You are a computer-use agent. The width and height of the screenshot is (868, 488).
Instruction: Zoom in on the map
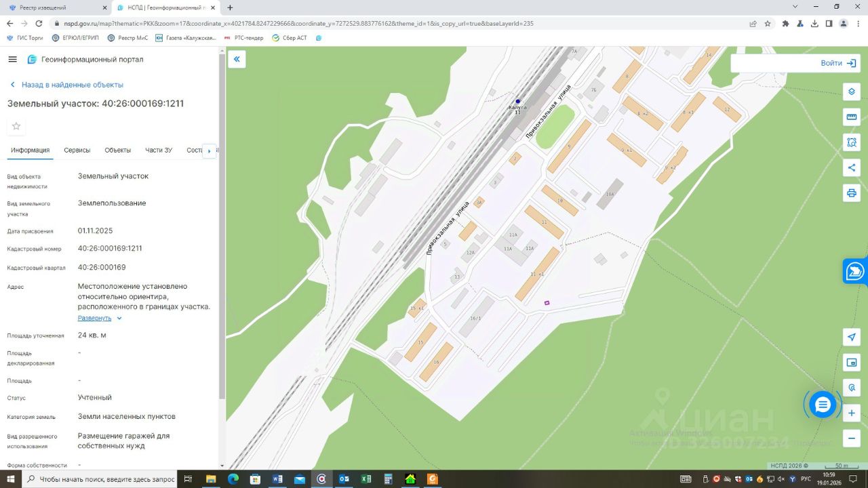point(852,413)
